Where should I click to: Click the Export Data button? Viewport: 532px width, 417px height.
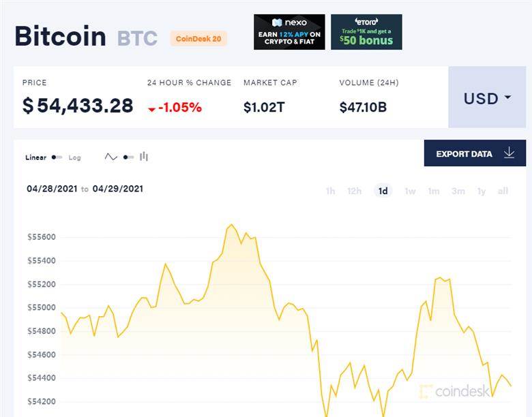475,153
